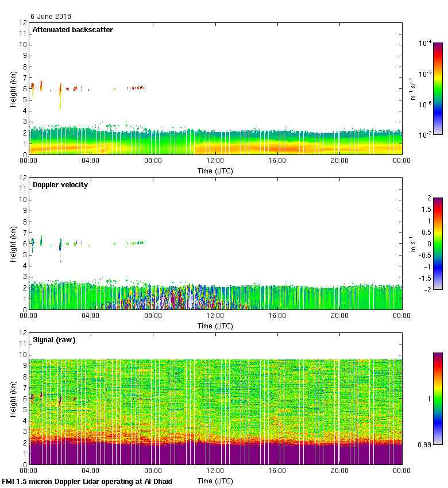Click 08:00 tick on Doppler velocity time axis
Image resolution: width=448 pixels, height=488 pixels.
point(153,316)
